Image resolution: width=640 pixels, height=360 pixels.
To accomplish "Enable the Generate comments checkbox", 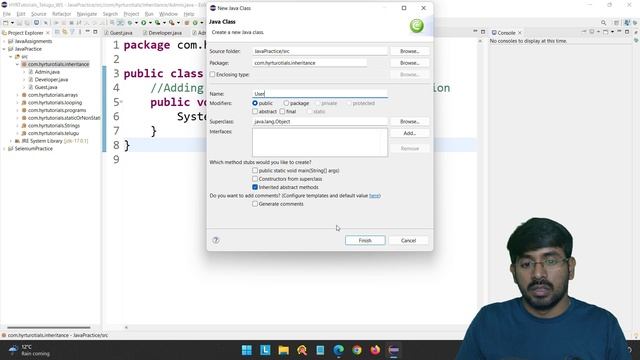I will pyautogui.click(x=255, y=204).
